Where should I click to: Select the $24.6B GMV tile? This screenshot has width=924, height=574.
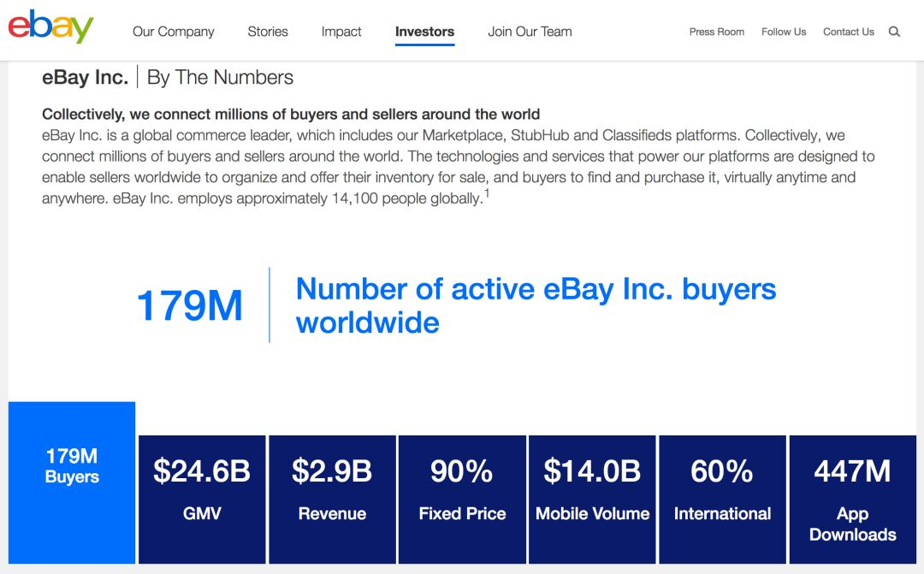click(x=202, y=500)
